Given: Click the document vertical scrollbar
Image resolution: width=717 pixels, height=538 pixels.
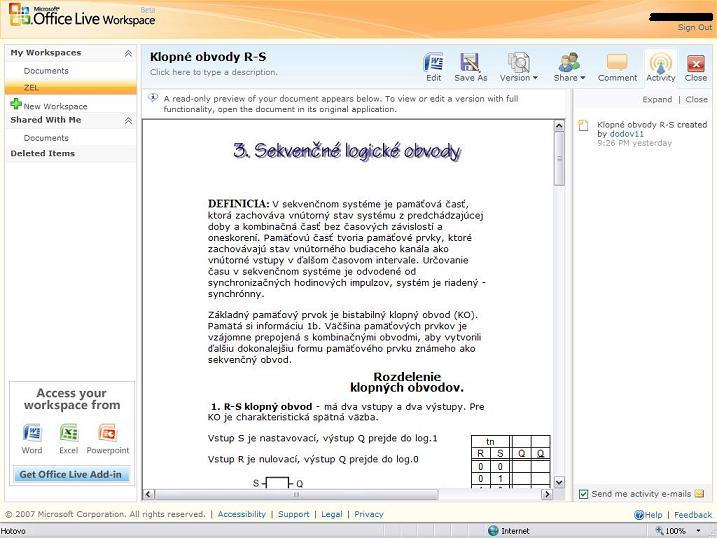Looking at the screenshot, I should pyautogui.click(x=559, y=300).
